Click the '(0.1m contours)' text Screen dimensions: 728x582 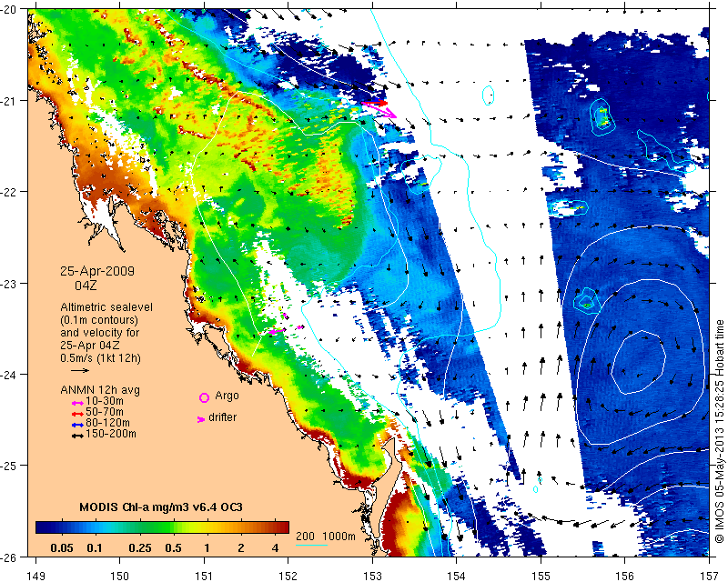coord(99,320)
